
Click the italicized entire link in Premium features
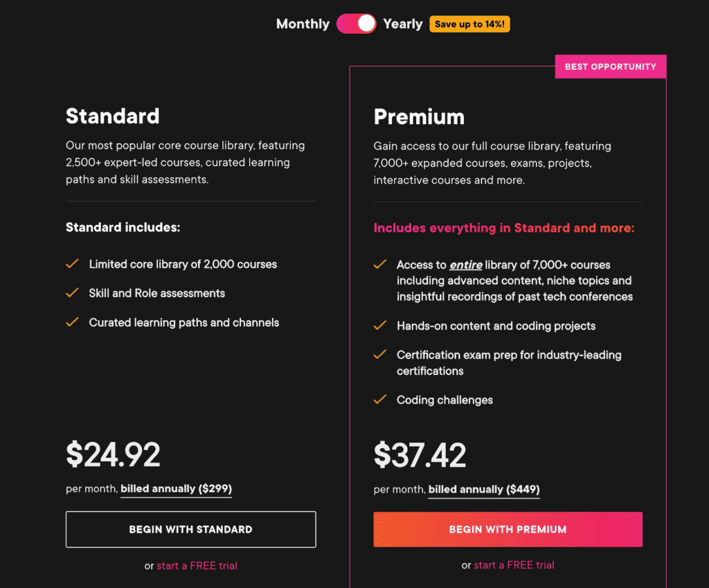pyautogui.click(x=465, y=265)
